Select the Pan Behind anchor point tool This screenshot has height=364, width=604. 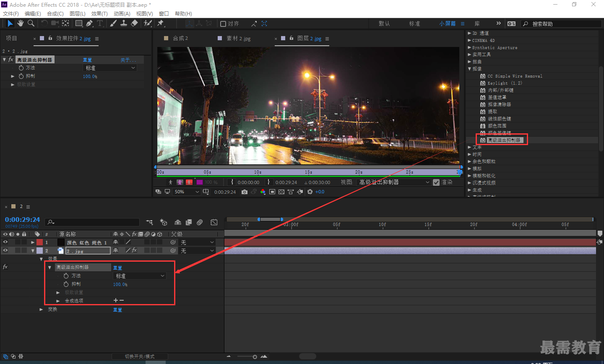pyautogui.click(x=66, y=23)
